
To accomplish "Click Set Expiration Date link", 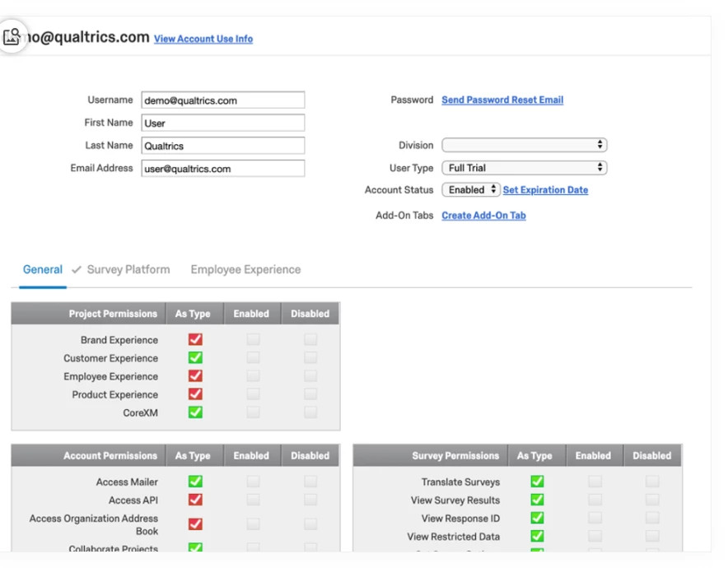I will (545, 190).
